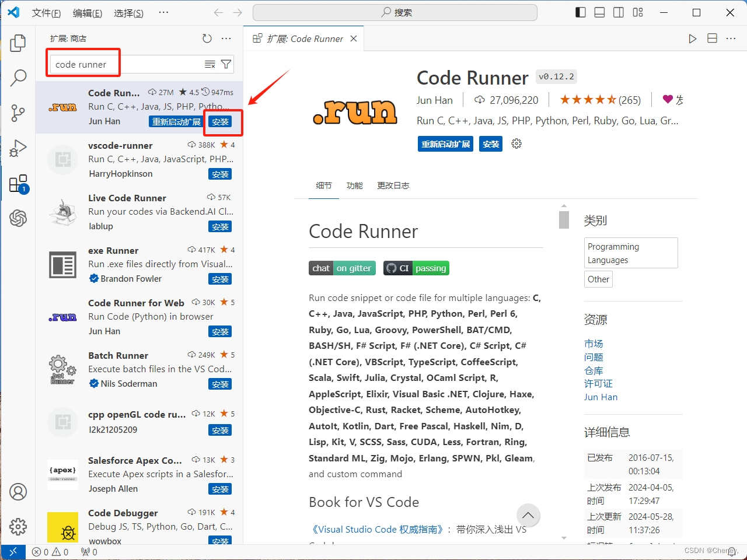Open the overflow menu ellipsis in menu bar
This screenshot has width=747, height=560.
tap(163, 12)
